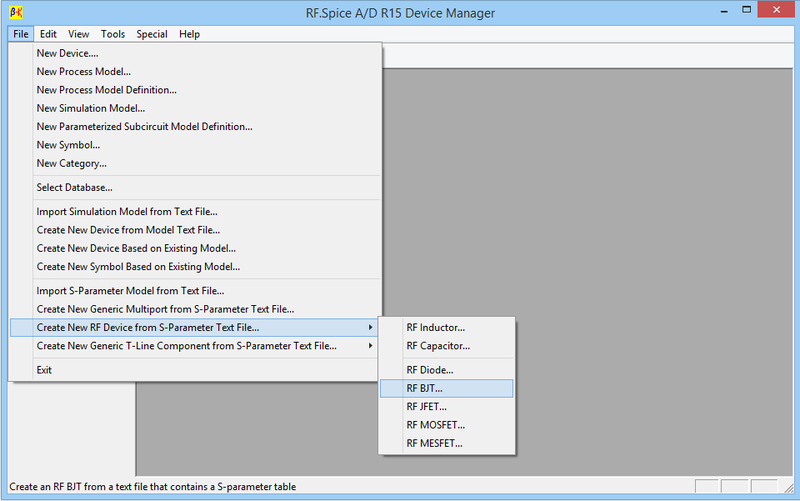
Task: Select Create New Symbol Based on Existing Model...
Action: click(x=194, y=266)
